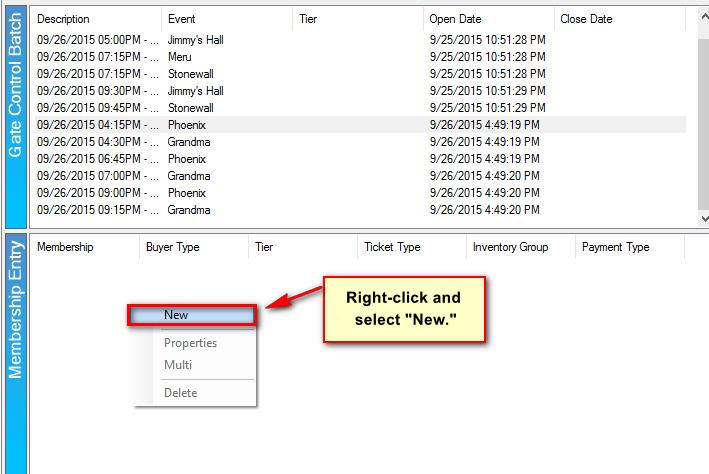The image size is (709, 474).
Task: Select New in the context menu
Action: pos(192,315)
